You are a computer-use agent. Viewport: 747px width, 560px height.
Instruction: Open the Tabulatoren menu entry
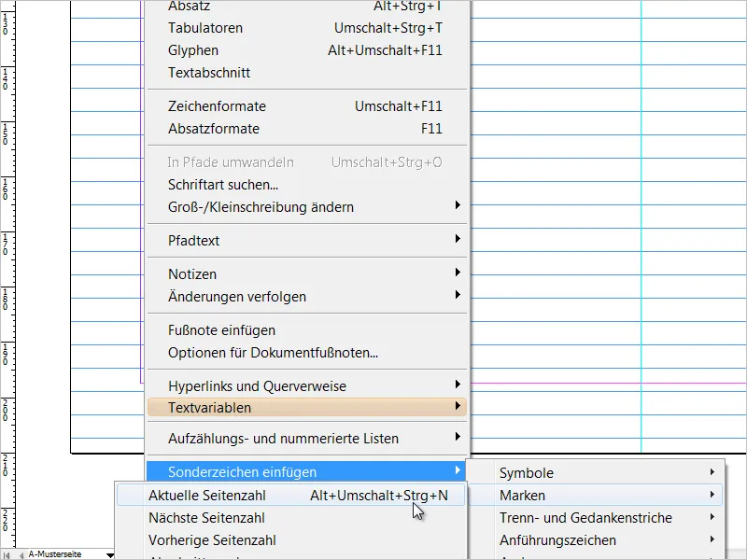307,28
